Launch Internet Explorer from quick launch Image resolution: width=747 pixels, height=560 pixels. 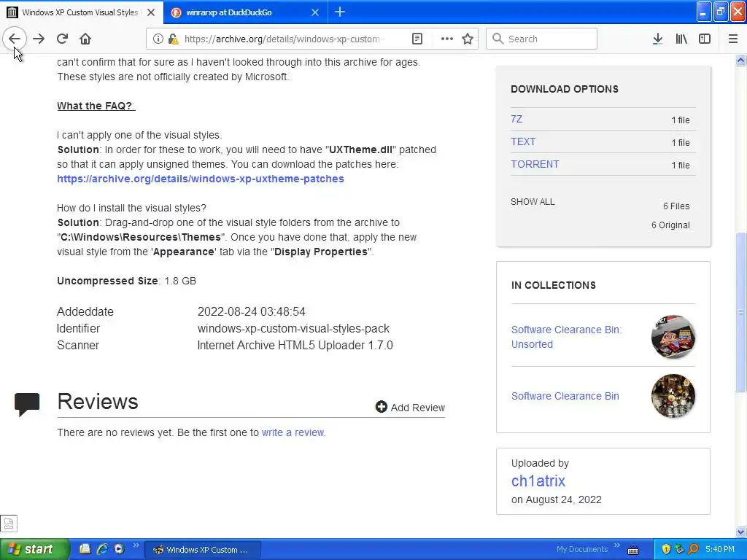(102, 549)
